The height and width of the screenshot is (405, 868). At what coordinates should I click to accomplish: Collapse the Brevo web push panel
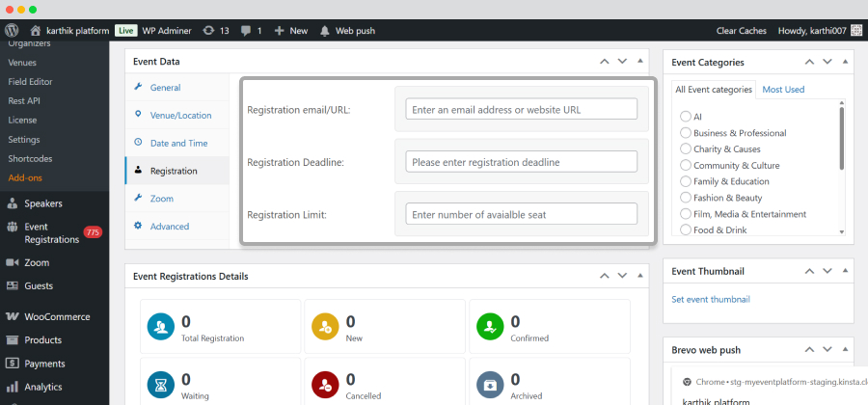tap(845, 349)
